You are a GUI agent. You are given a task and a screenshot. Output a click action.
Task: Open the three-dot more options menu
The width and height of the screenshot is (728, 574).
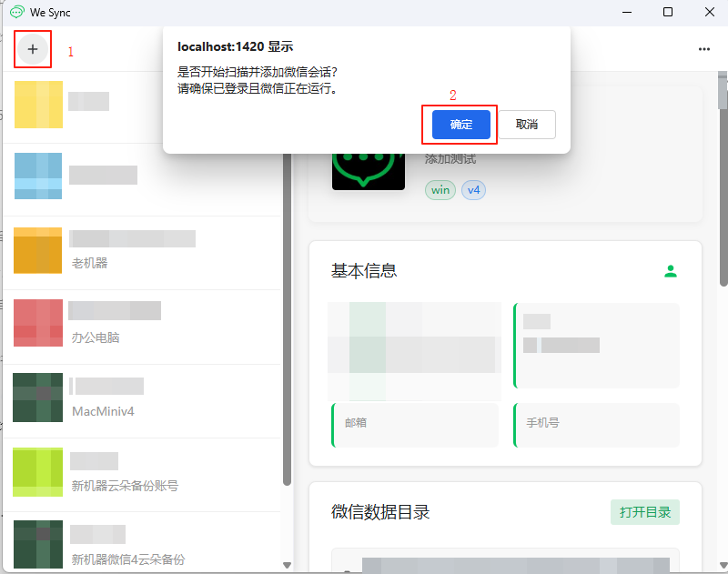click(x=703, y=49)
